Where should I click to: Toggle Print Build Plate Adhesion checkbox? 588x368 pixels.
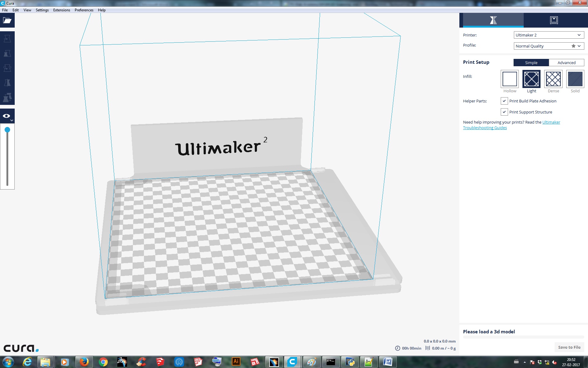pyautogui.click(x=504, y=101)
